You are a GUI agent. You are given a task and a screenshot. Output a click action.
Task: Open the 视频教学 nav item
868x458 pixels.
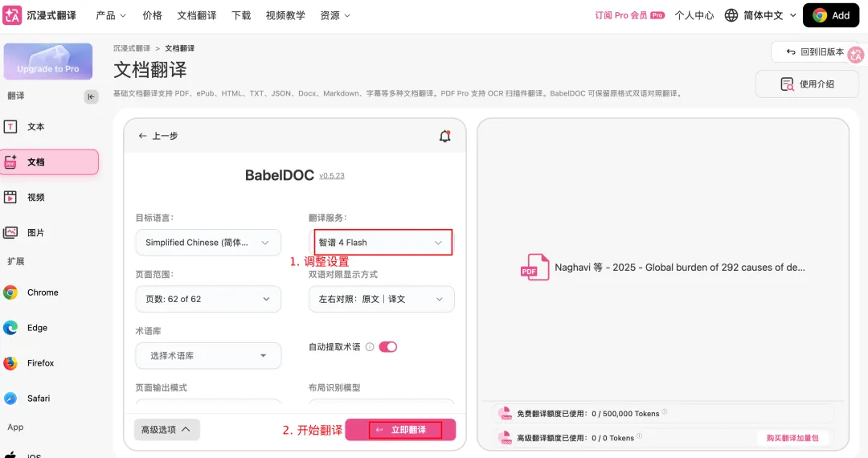click(285, 15)
